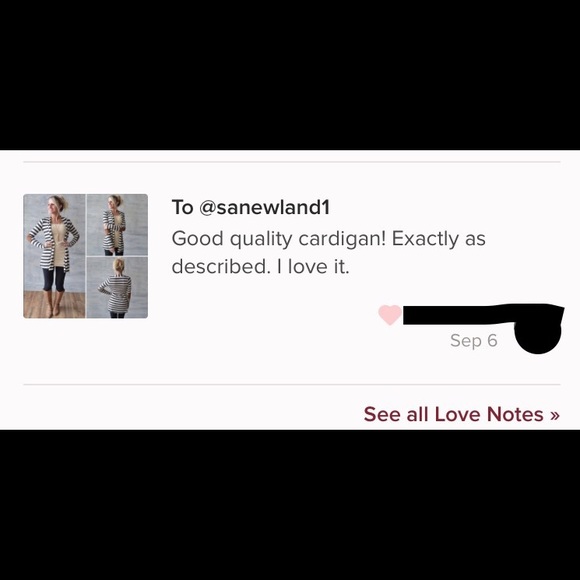Tap the pink heart icon

390,315
